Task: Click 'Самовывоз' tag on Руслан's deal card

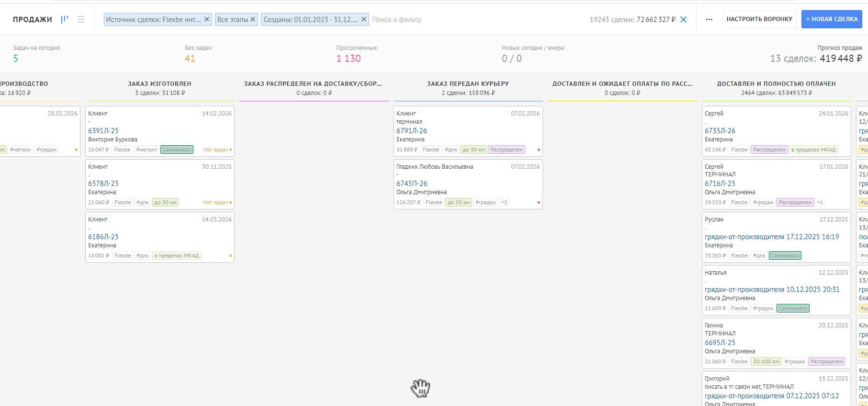Action: click(x=785, y=255)
